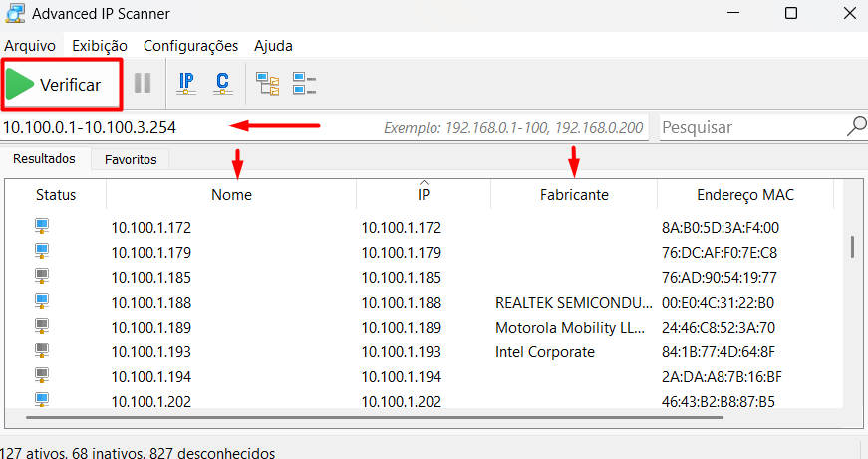The width and height of the screenshot is (868, 459).
Task: Click MAC address 84:1B:77:4D:64:8F
Action: pyautogui.click(x=718, y=352)
